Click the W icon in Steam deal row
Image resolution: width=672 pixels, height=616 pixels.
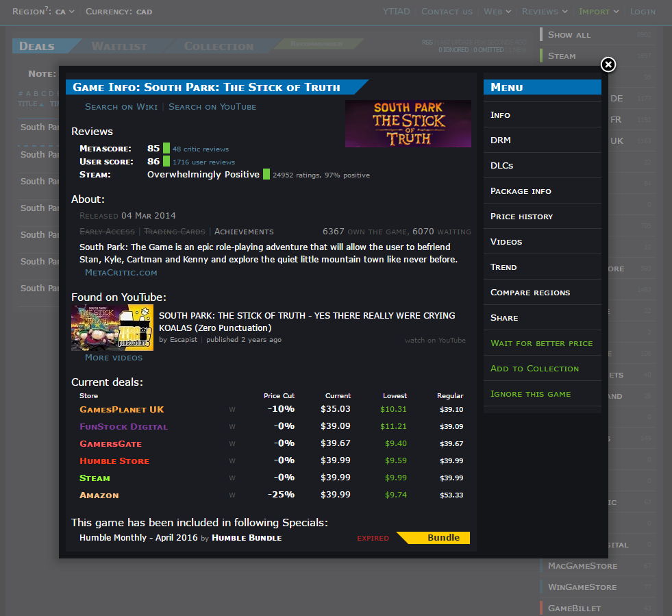(x=232, y=478)
